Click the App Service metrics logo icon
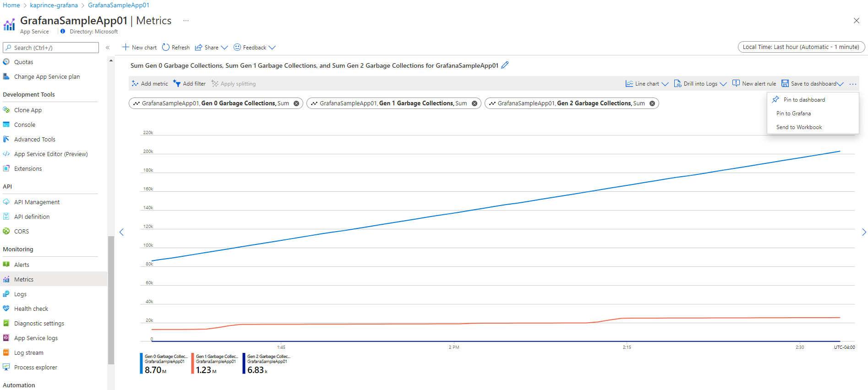868x390 pixels. pyautogui.click(x=9, y=24)
